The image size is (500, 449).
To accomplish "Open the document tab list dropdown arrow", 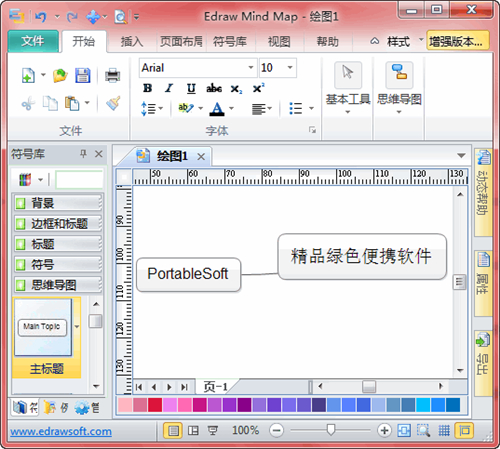I will [461, 155].
